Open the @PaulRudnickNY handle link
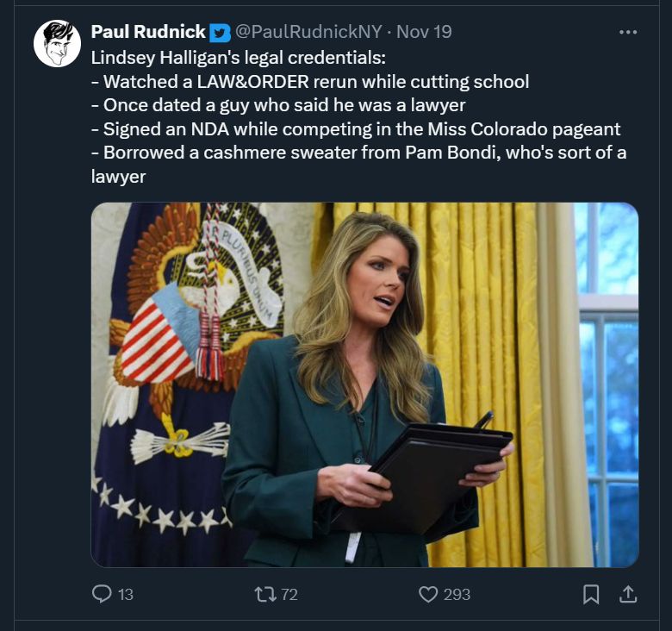This screenshot has height=631, width=672. click(308, 32)
